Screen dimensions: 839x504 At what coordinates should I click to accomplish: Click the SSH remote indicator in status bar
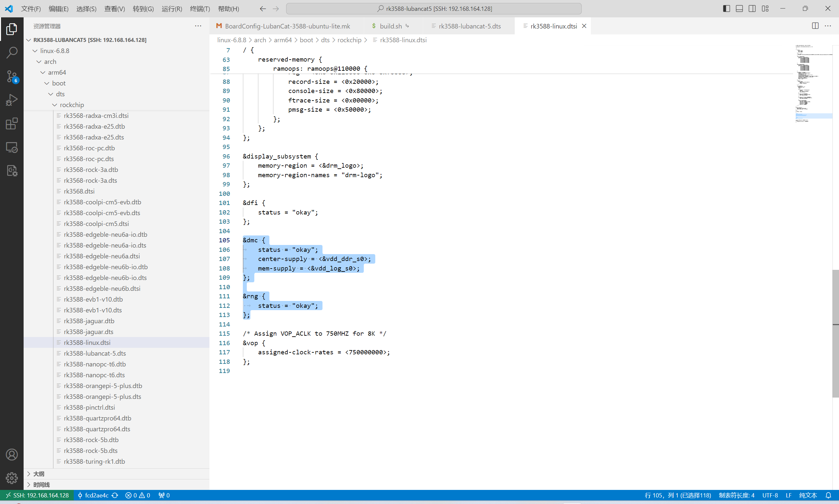pos(37,495)
